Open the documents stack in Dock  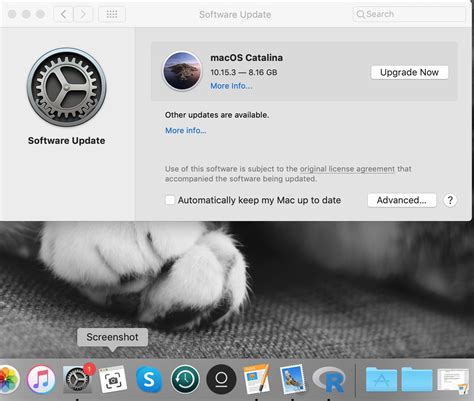453,380
